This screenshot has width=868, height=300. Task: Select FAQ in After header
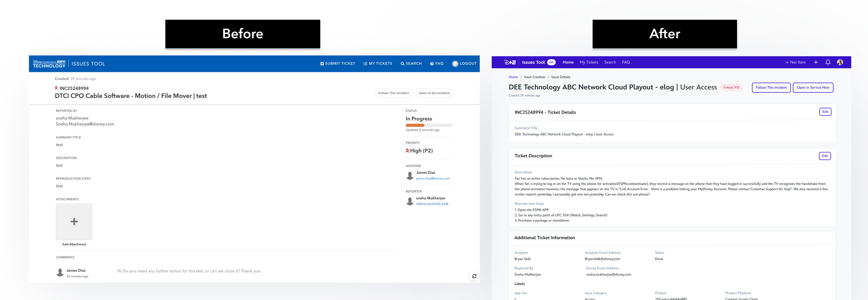click(626, 62)
